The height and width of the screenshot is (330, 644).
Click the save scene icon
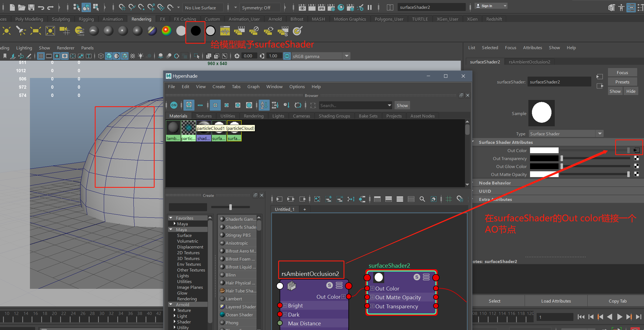[31, 7]
